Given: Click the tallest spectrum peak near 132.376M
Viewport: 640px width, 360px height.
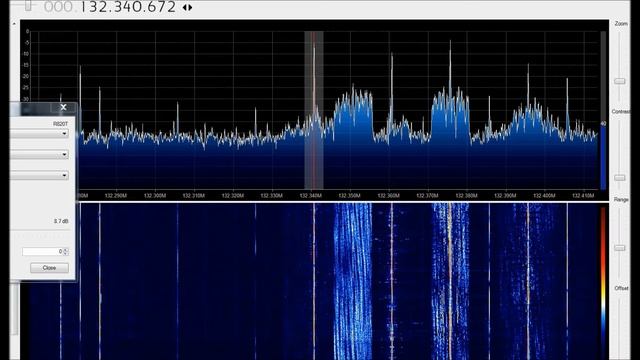Looking at the screenshot, I should [450, 69].
